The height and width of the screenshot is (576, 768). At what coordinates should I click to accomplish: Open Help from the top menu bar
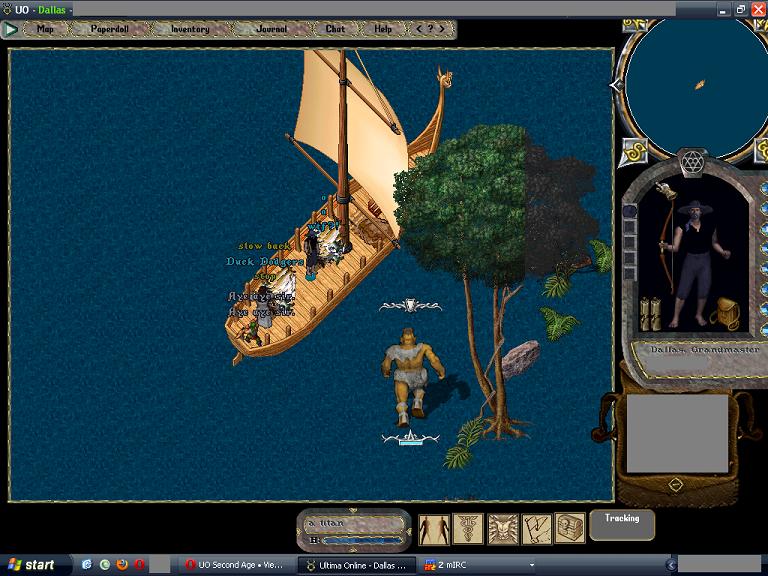pos(383,29)
